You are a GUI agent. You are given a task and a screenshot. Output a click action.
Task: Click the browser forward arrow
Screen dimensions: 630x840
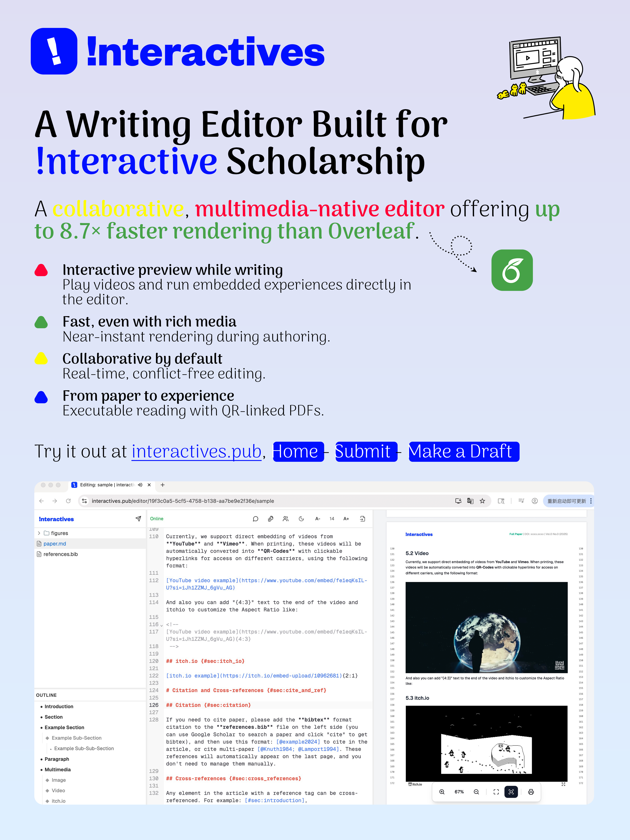click(x=55, y=501)
